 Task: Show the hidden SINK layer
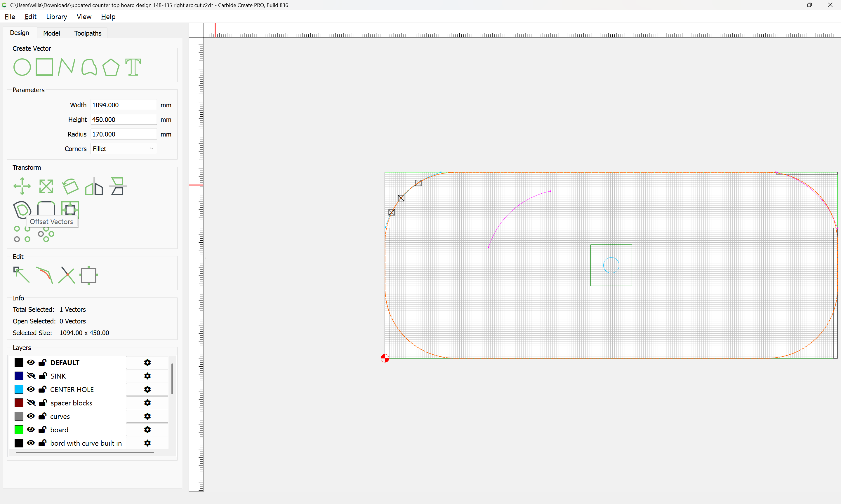point(31,376)
